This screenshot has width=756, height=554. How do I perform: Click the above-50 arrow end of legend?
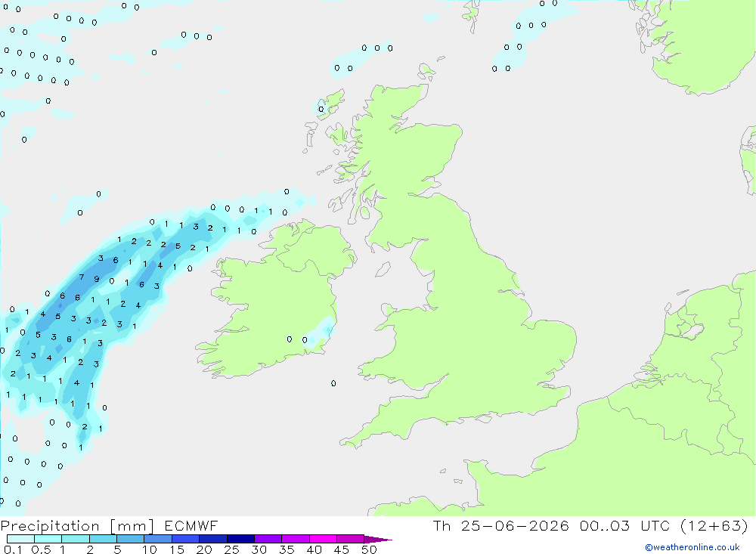pos(377,540)
